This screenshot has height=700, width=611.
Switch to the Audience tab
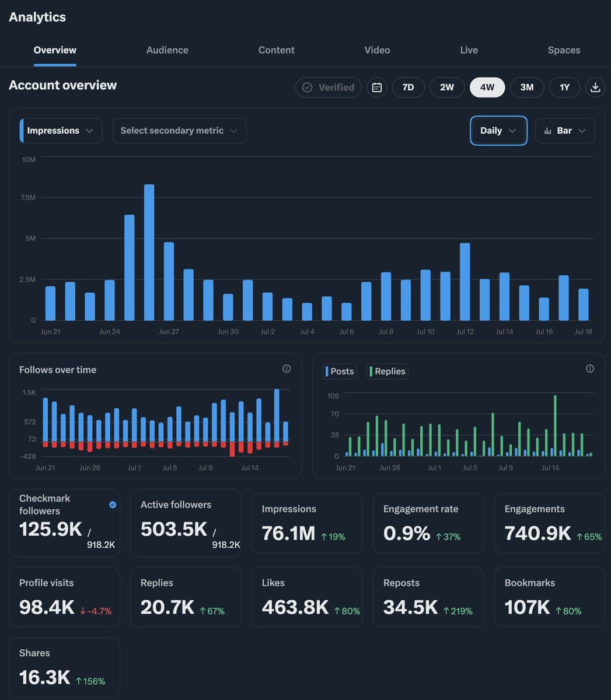pos(167,50)
